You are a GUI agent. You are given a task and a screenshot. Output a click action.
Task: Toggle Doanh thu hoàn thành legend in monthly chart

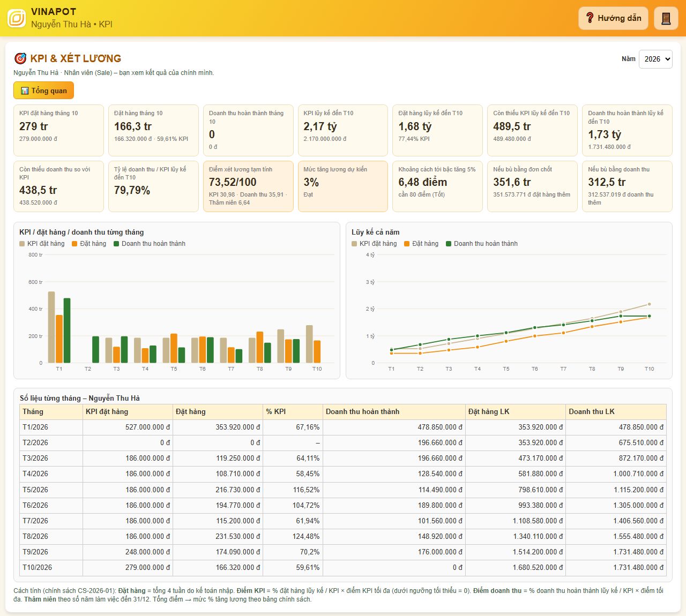150,244
